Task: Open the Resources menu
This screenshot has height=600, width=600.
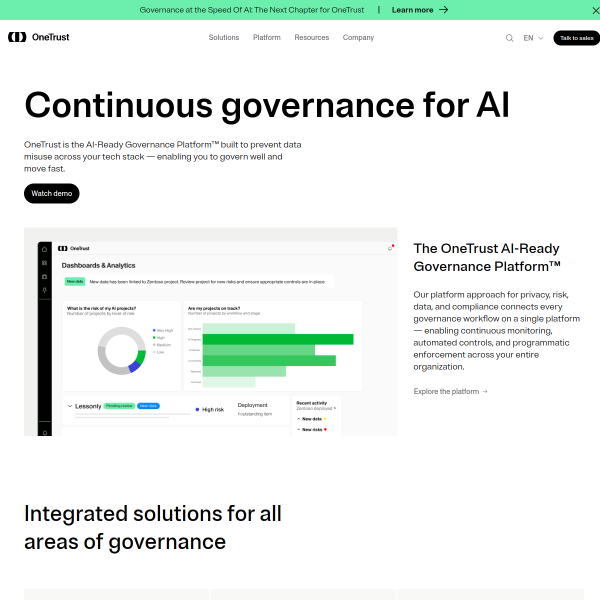Action: [311, 38]
